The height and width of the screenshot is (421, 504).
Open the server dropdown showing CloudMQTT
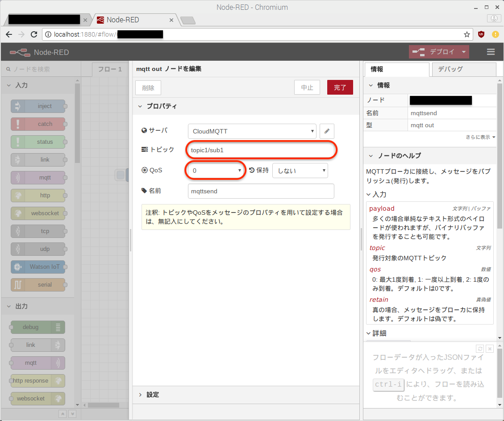coord(252,131)
